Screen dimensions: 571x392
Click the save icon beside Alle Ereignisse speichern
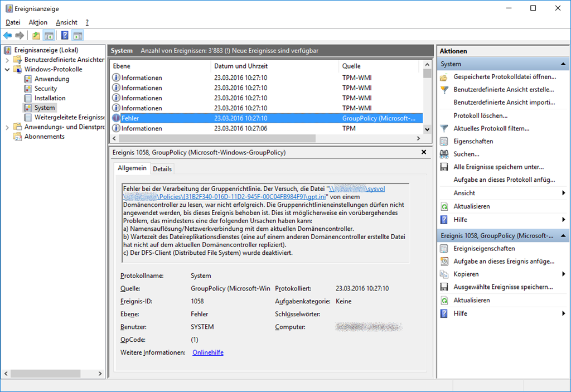pos(444,167)
